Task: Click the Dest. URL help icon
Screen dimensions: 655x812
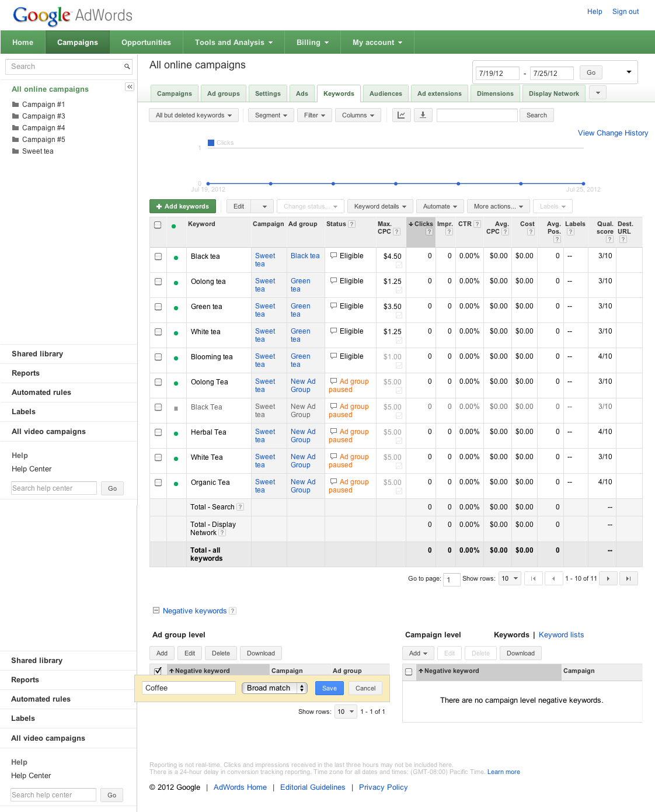Action: [623, 240]
